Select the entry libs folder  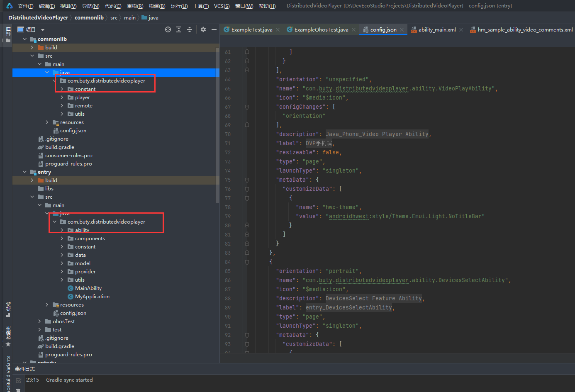click(49, 188)
